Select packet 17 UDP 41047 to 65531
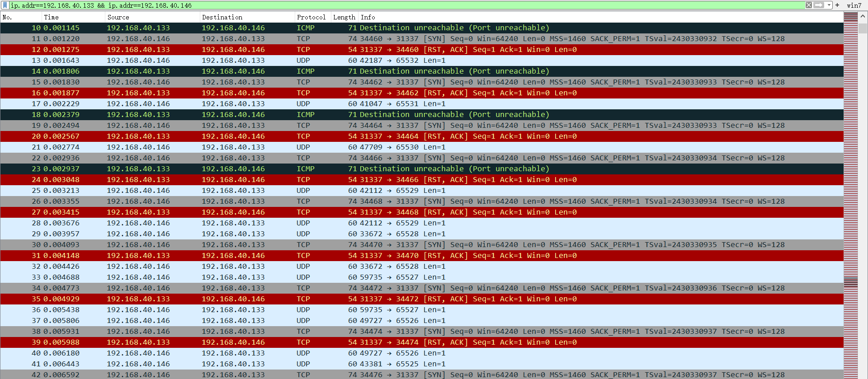The image size is (868, 379). click(422, 104)
